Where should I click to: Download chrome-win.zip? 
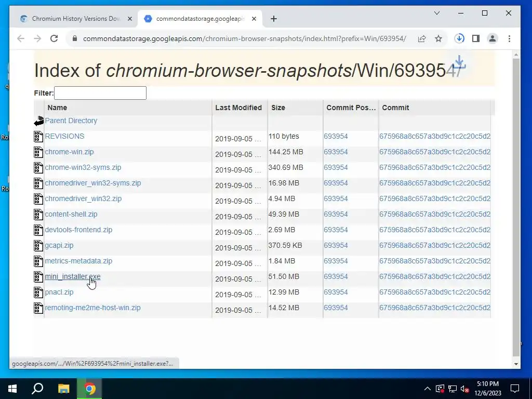(69, 152)
